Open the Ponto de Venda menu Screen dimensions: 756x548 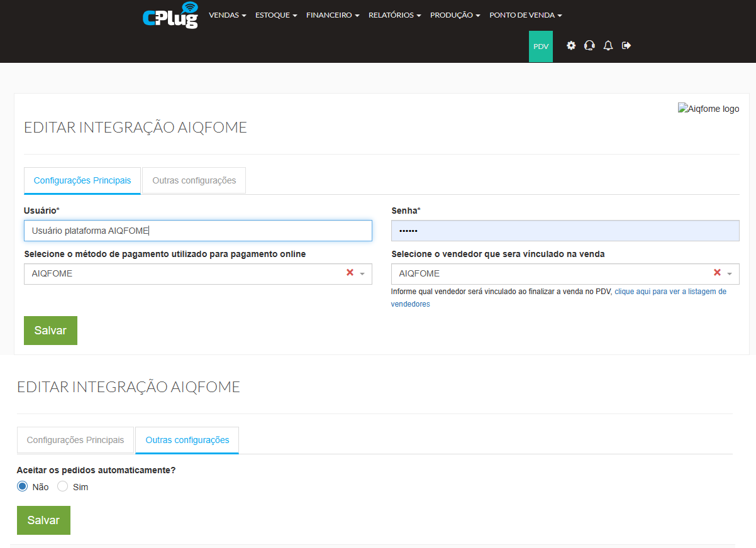coord(526,15)
